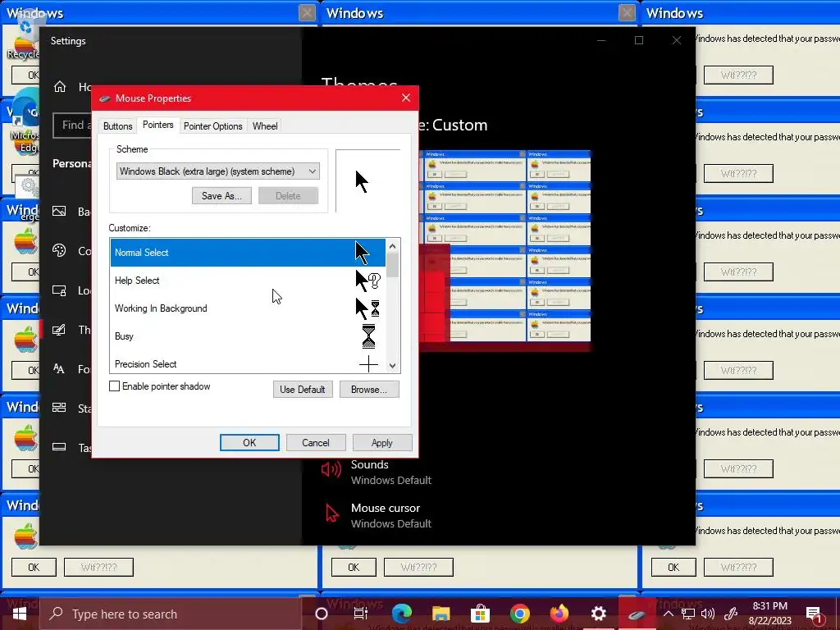Viewport: 840px width, 630px height.
Task: Select Busy pointer row
Action: [x=248, y=336]
